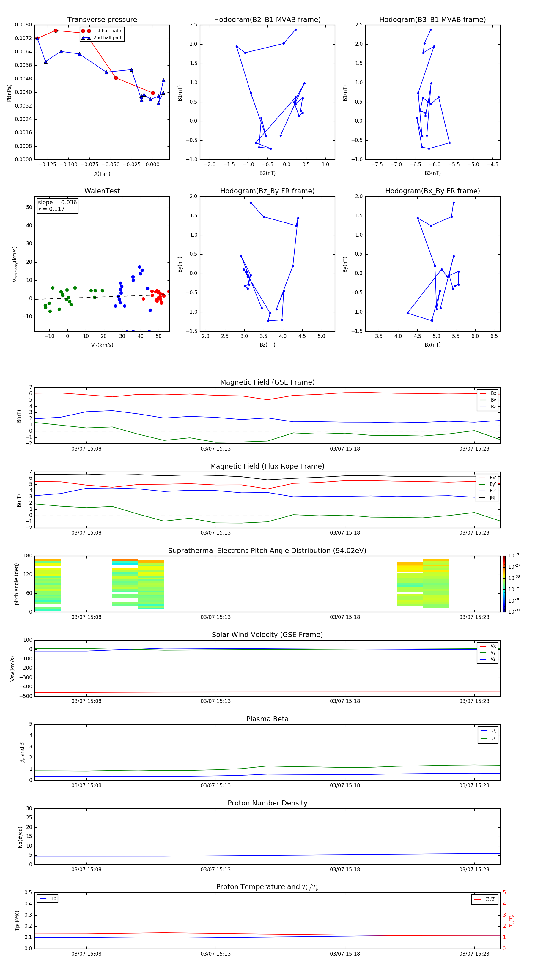Screen dimensions: 535x980
Task: Click the pitch angle colorbar
Action: [504, 584]
